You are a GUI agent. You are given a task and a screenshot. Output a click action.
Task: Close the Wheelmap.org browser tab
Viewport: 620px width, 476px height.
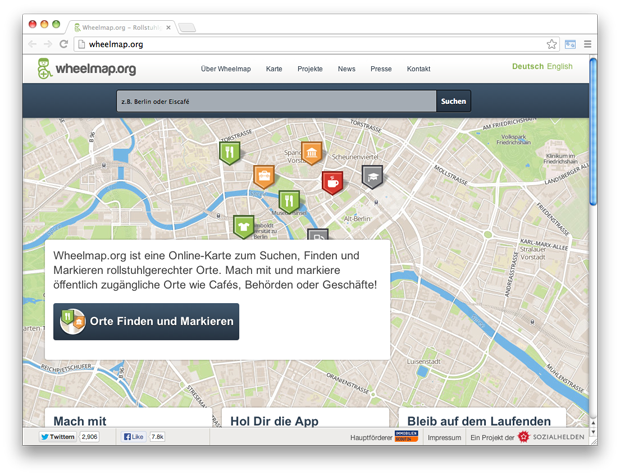tap(168, 27)
